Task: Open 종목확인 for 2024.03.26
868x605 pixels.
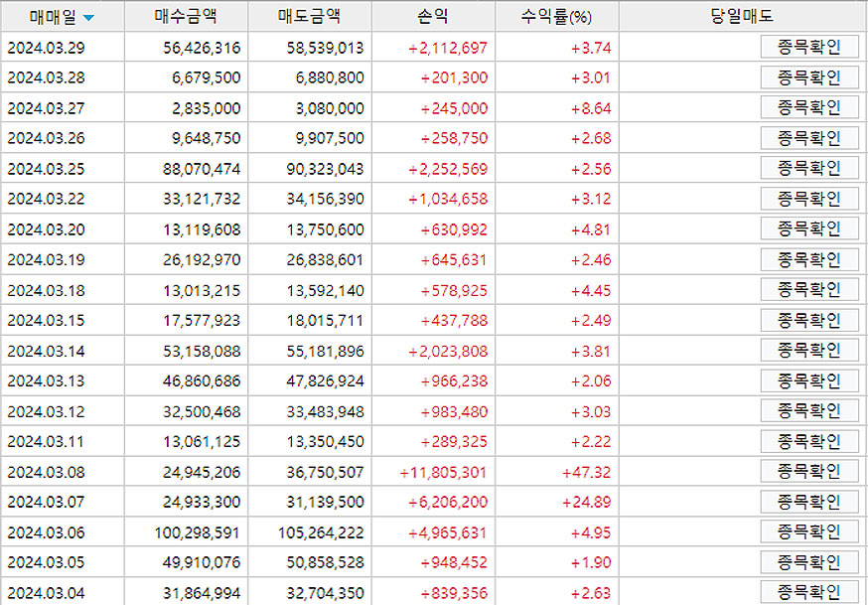Action: [809, 138]
